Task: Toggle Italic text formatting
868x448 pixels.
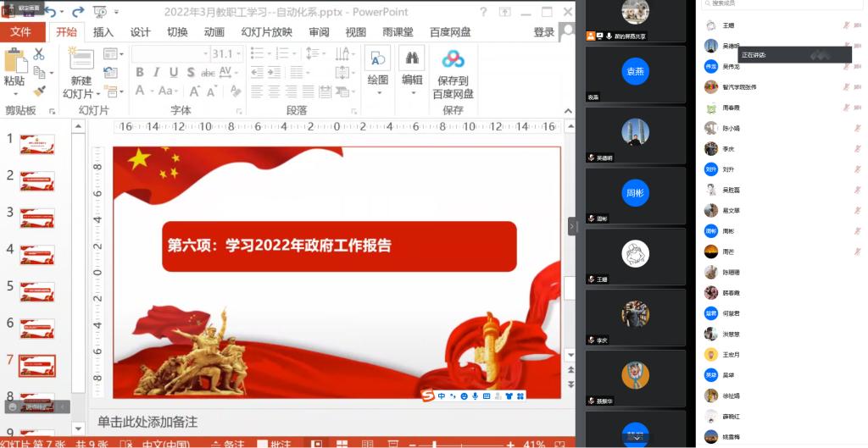Action: pos(157,73)
